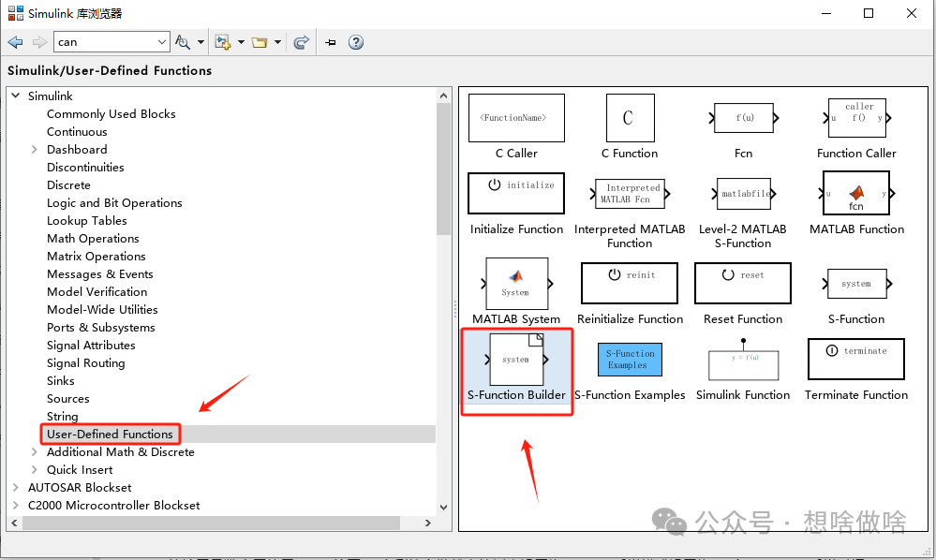
Task: Select the Math Operations library
Action: 93,239
